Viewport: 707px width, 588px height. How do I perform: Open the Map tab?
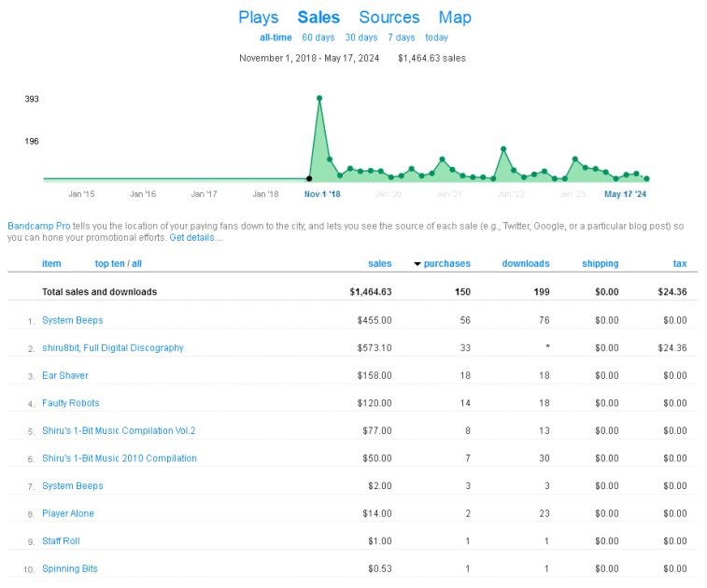(x=455, y=18)
